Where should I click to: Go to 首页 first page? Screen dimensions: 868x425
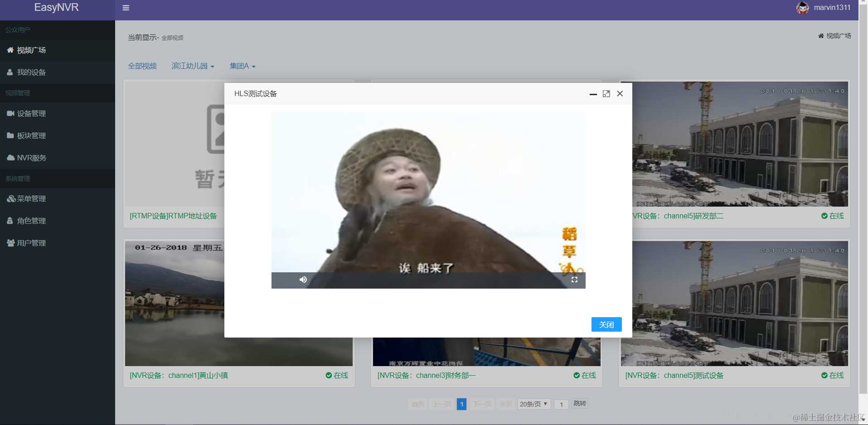(418, 404)
